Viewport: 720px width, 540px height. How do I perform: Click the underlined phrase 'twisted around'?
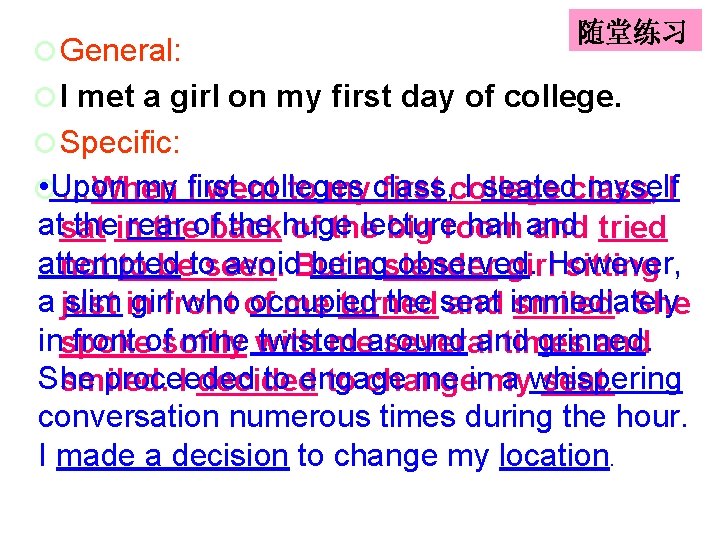[x=359, y=342]
